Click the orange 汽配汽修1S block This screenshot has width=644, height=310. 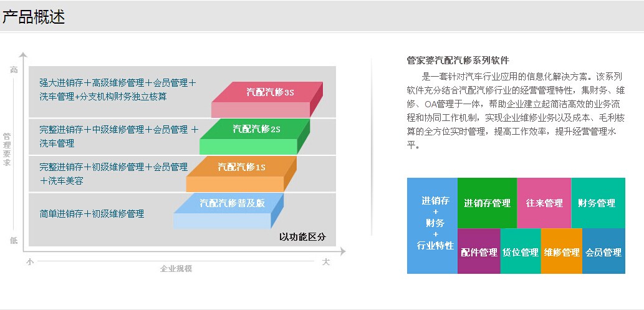[x=242, y=167]
